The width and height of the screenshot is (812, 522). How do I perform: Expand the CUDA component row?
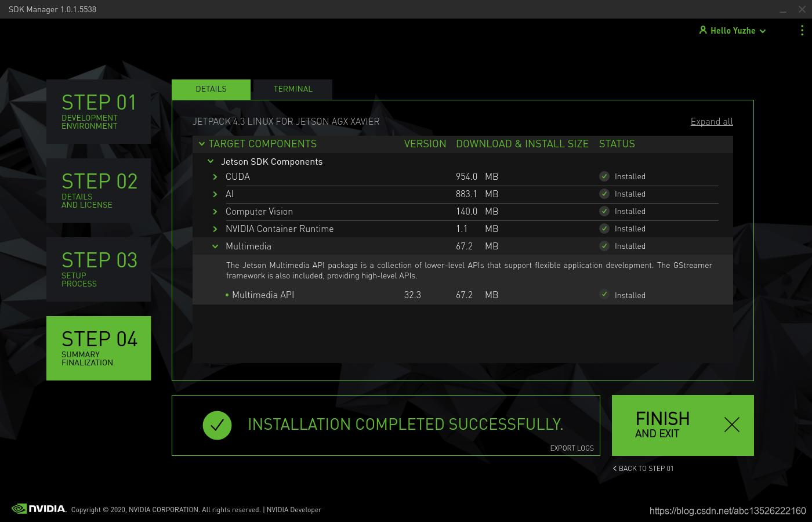coord(215,177)
